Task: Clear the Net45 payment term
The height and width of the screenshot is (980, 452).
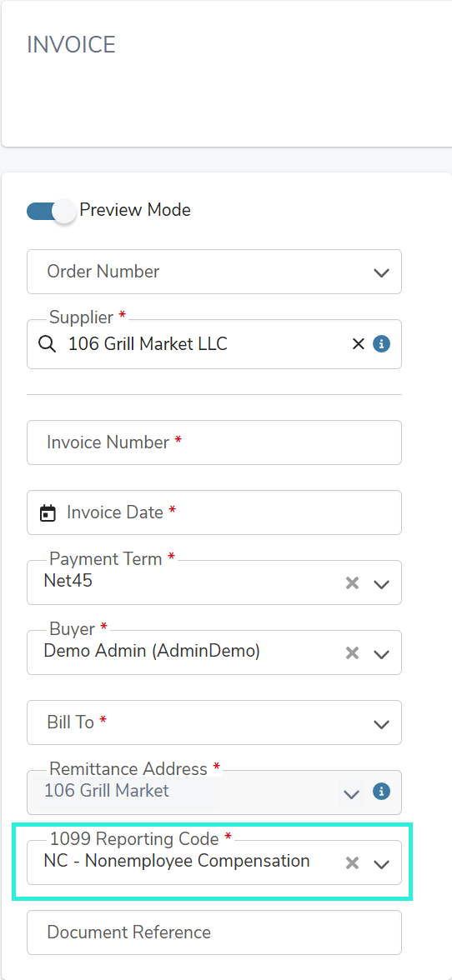Action: click(x=353, y=583)
